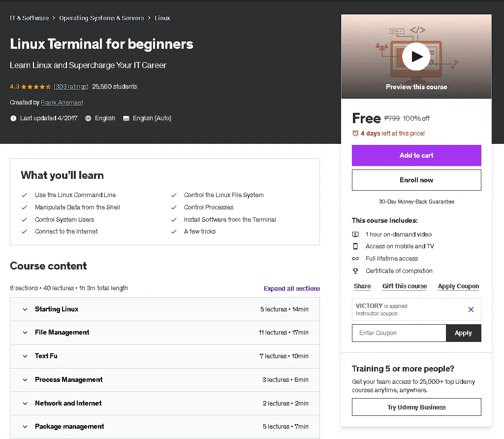The image size is (504, 439).
Task: Click the checkmark beside Control the Linux File System
Action: pyautogui.click(x=174, y=195)
